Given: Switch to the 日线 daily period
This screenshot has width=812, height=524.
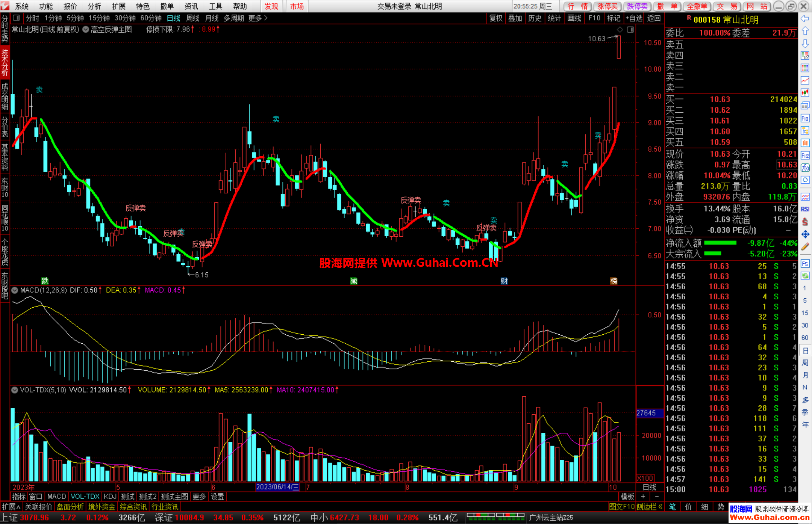Looking at the screenshot, I should pos(174,18).
